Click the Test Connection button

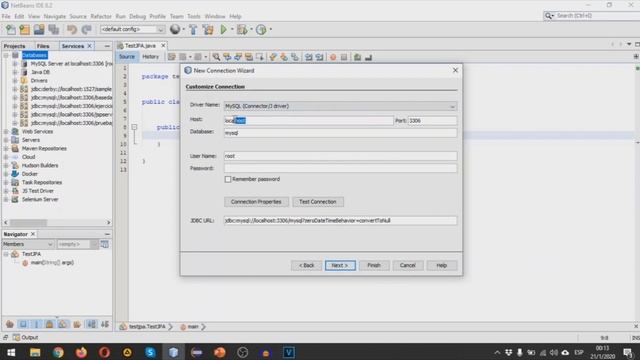click(x=318, y=202)
